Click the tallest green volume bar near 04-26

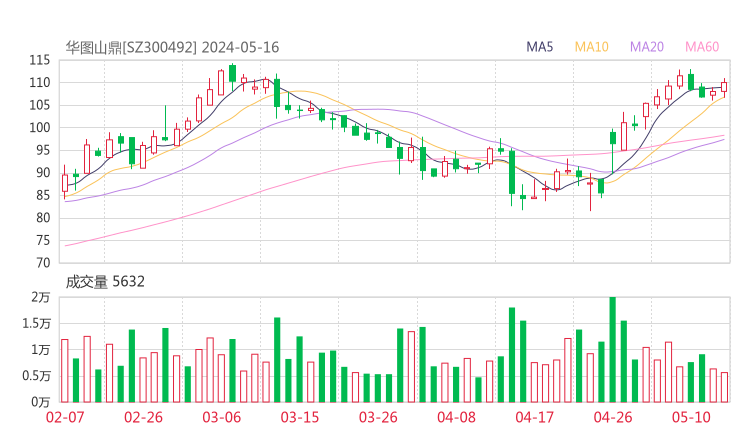pos(613,349)
